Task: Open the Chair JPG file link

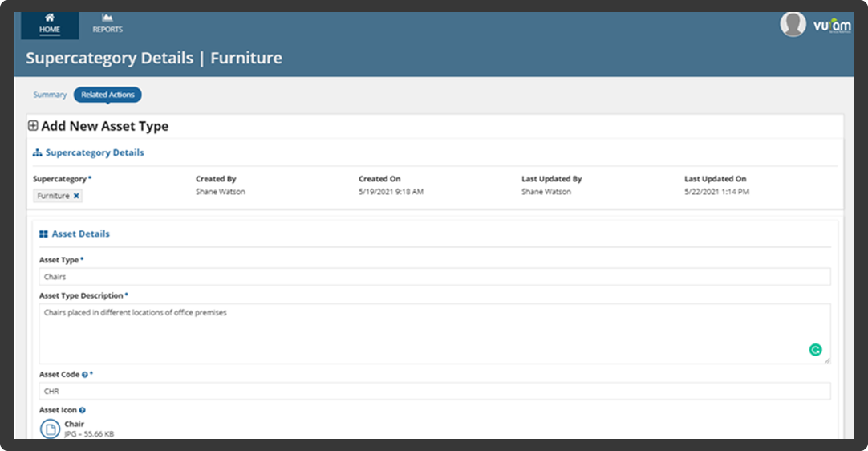Action: click(74, 424)
